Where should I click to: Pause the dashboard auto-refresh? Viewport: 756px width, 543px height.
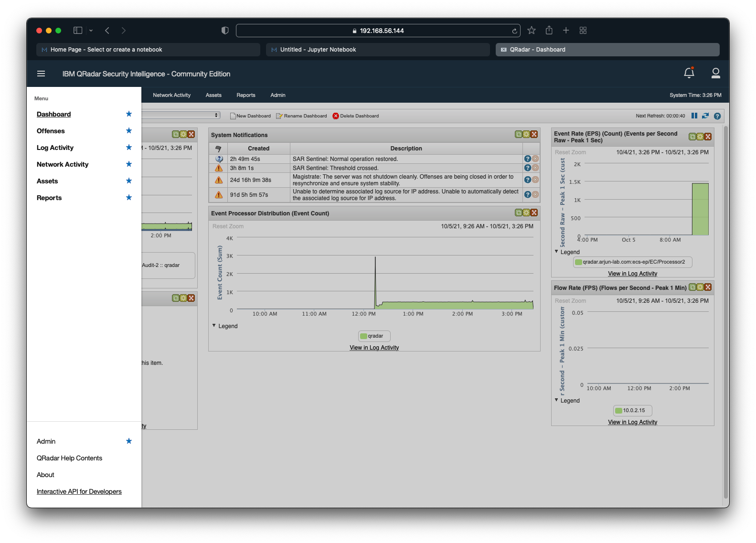(x=694, y=116)
